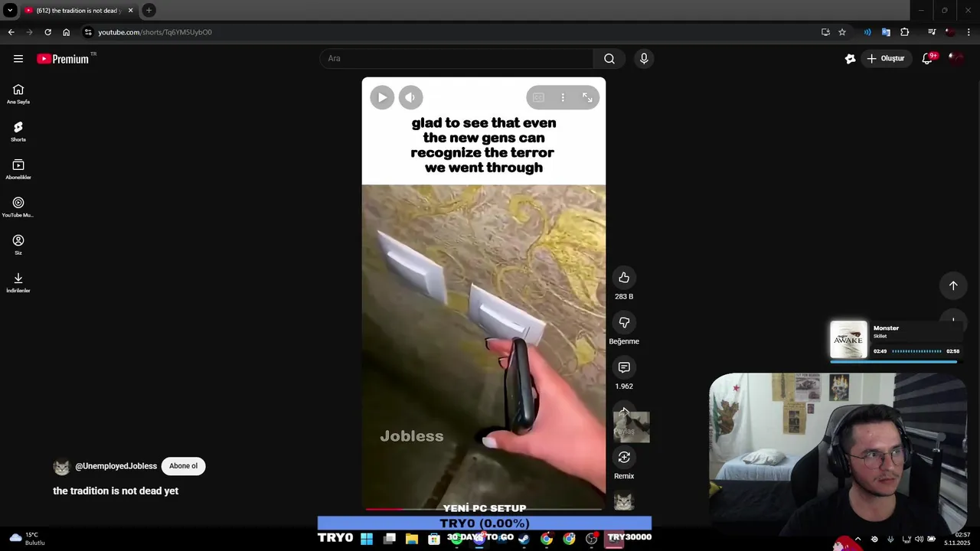Expand the Oluştur create menu
Screen dimensions: 980x551
887,59
